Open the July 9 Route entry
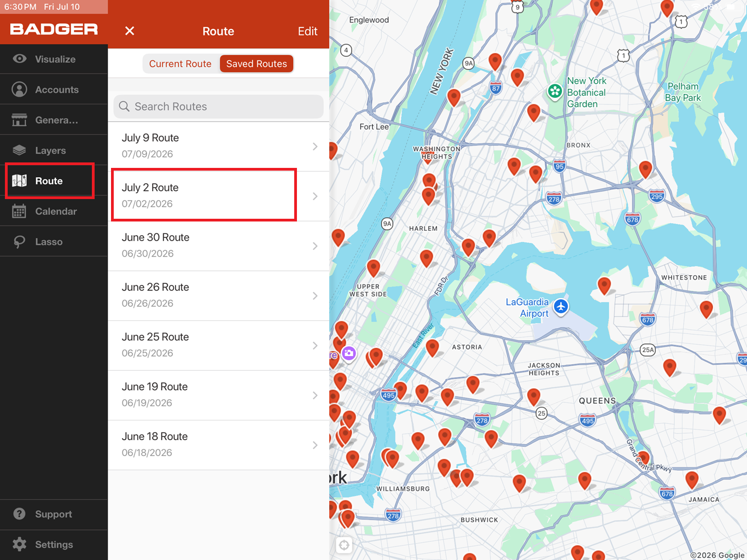 pyautogui.click(x=218, y=147)
